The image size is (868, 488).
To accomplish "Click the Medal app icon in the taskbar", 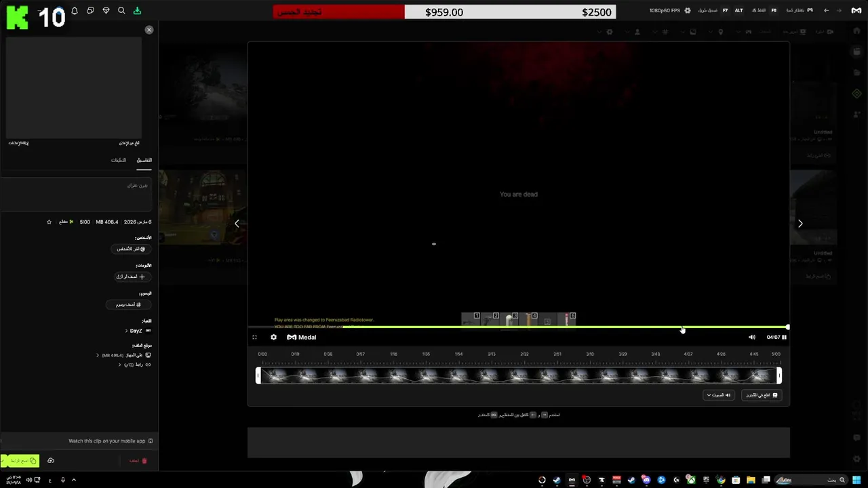I will (571, 480).
